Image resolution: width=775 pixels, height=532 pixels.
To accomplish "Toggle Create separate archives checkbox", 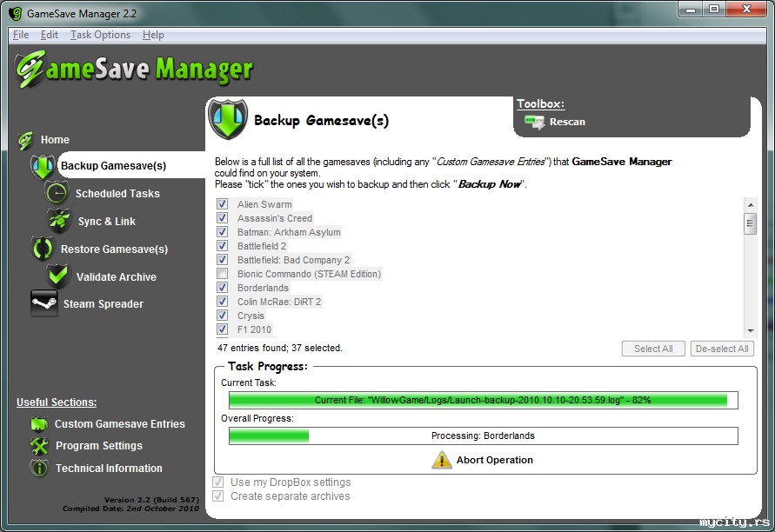I will coord(218,496).
